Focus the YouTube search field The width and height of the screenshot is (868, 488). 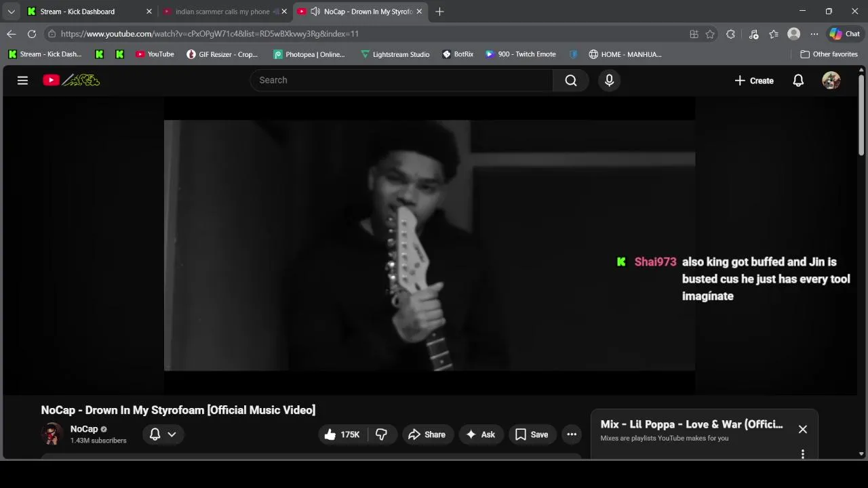tap(401, 80)
